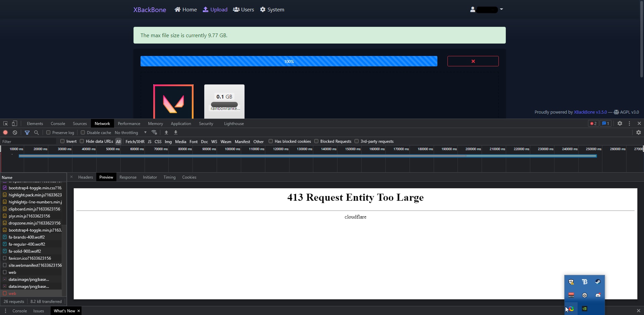Toggle the network filter bar funnel icon
The width and height of the screenshot is (644, 315).
tap(27, 132)
